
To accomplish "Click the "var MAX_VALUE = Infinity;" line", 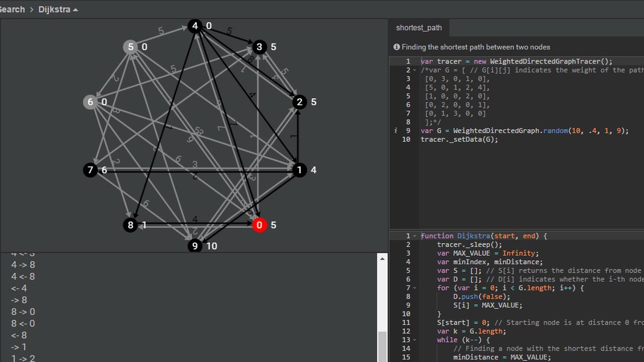I will 488,253.
